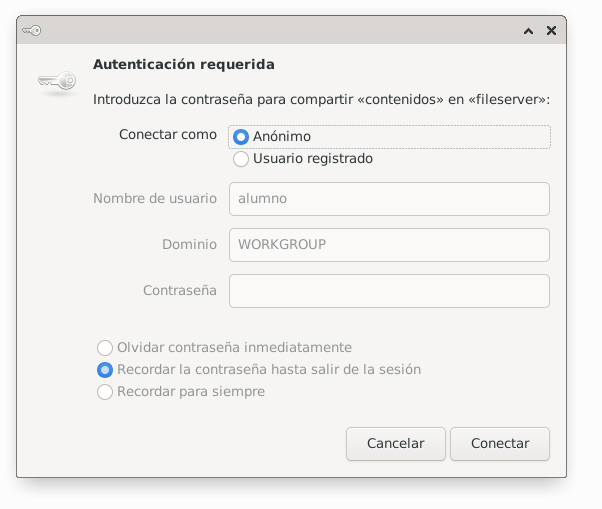
Task: Select Recordar la contraseña hasta salir de la sesión
Action: 105,369
